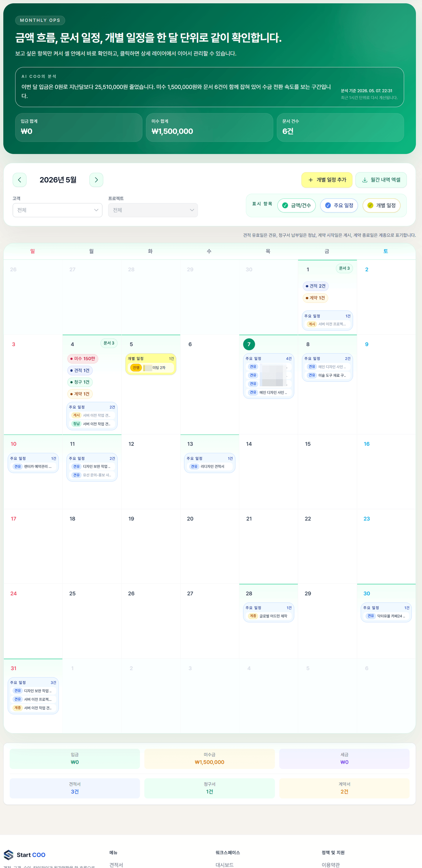Click the MONTHLY OPS label pill
The width and height of the screenshot is (422, 868).
tap(40, 20)
